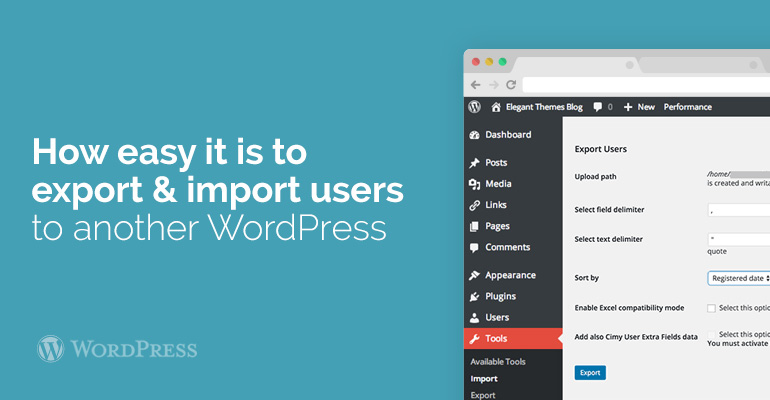The image size is (770, 400).
Task: Click the browser forward arrow
Action: [x=493, y=85]
